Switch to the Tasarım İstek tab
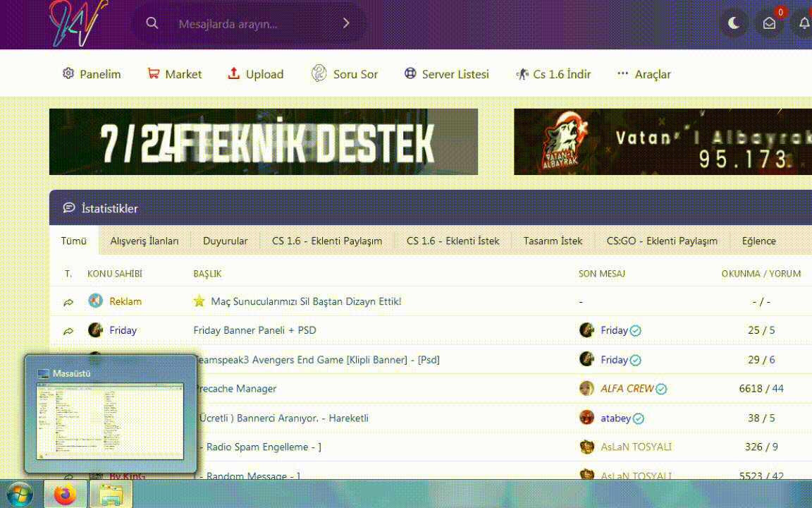812x508 pixels. 553,241
